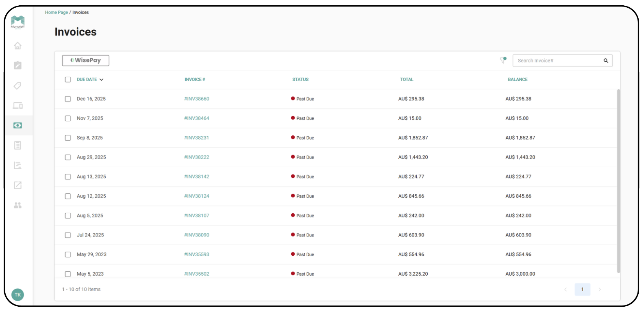Open the invoice filter funnel icon
Image resolution: width=644 pixels, height=312 pixels.
click(503, 60)
